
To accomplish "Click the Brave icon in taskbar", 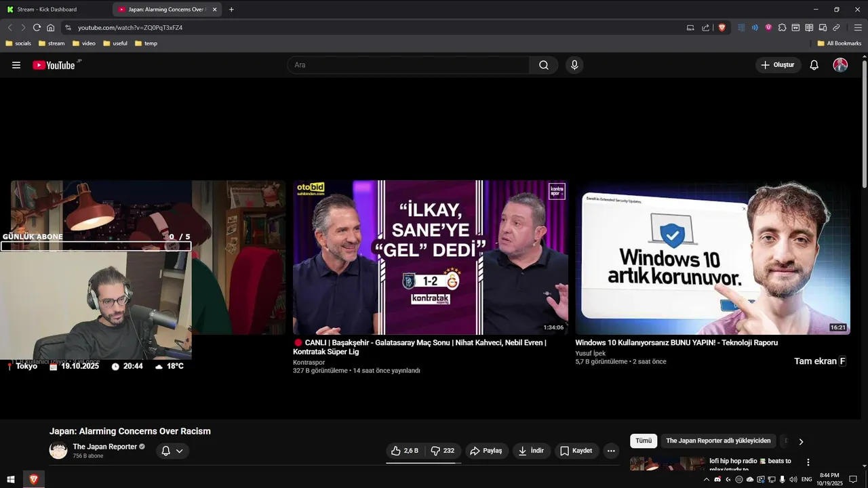I will 33,479.
